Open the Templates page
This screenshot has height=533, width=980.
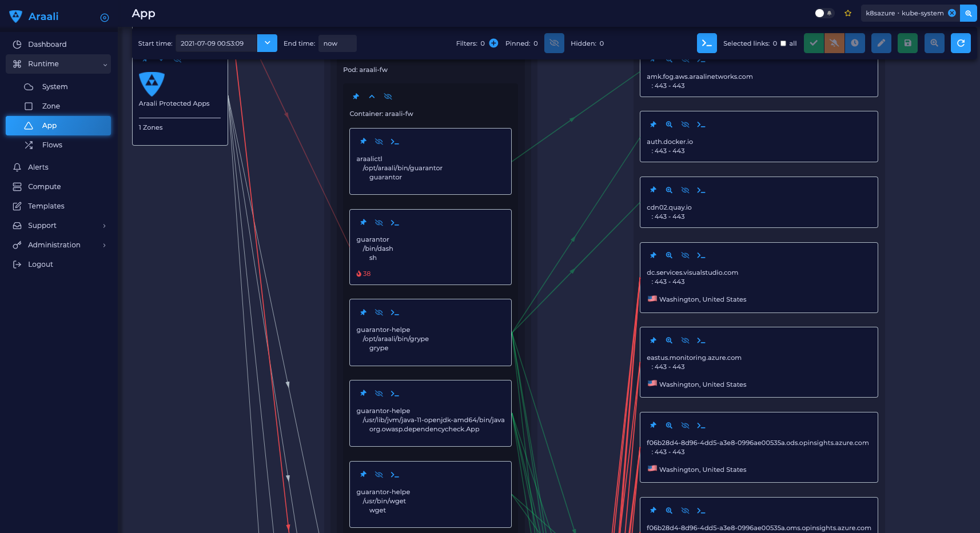point(46,206)
